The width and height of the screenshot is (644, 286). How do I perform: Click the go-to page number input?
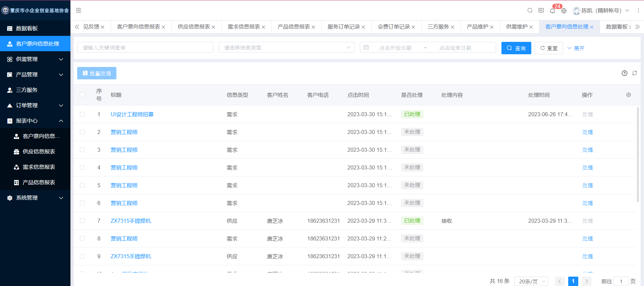[621, 281]
